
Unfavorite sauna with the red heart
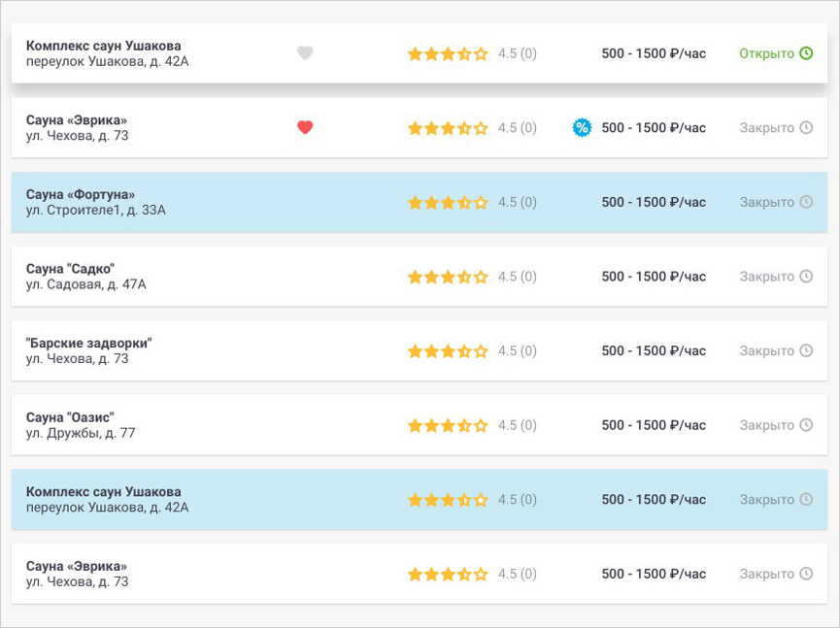[x=305, y=127]
